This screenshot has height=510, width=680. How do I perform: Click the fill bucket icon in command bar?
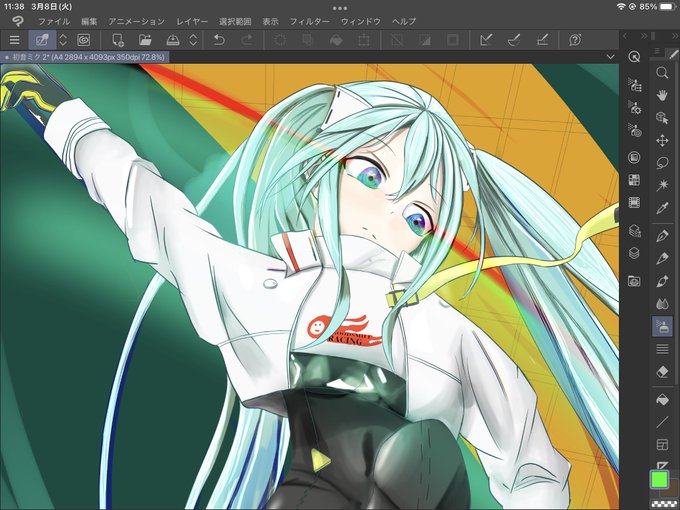[x=336, y=40]
